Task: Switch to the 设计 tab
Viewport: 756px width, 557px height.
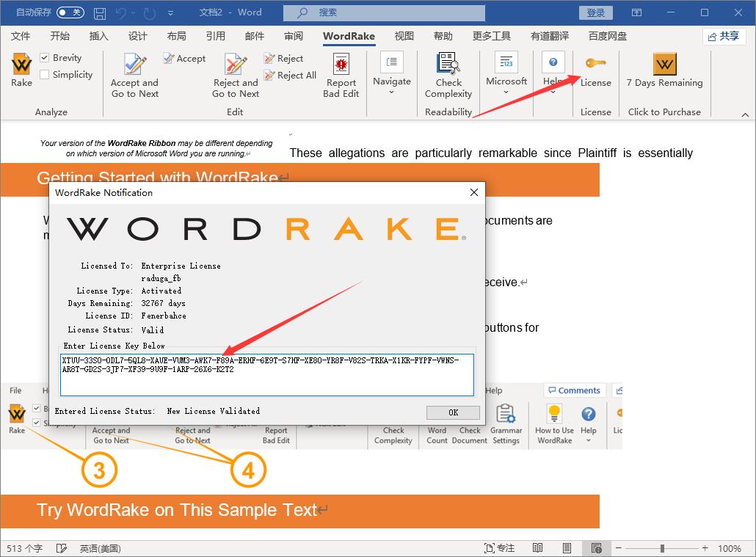Action: (x=137, y=36)
